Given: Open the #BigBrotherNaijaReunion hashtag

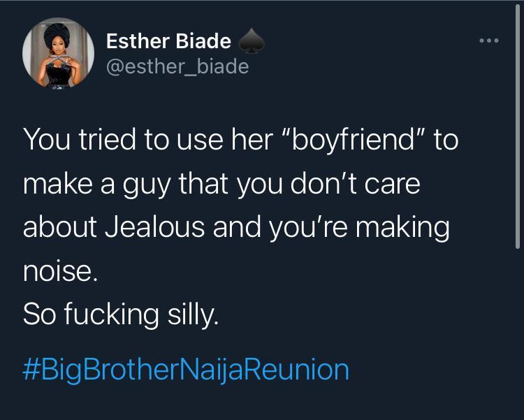Looking at the screenshot, I should 186,370.
